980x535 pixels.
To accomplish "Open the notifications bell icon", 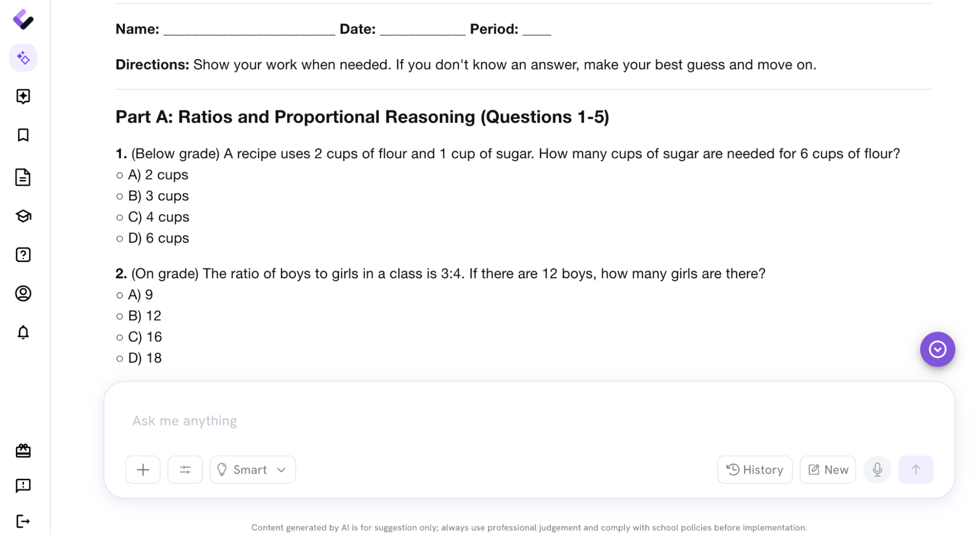I will [23, 333].
